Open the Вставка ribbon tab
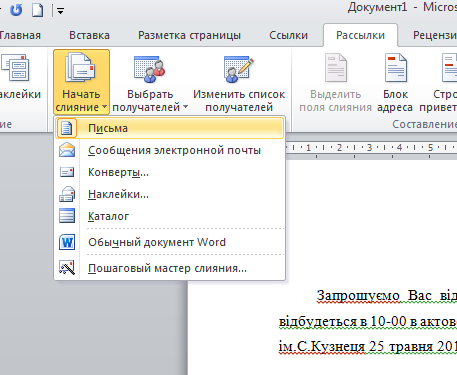The image size is (457, 375). (x=89, y=35)
